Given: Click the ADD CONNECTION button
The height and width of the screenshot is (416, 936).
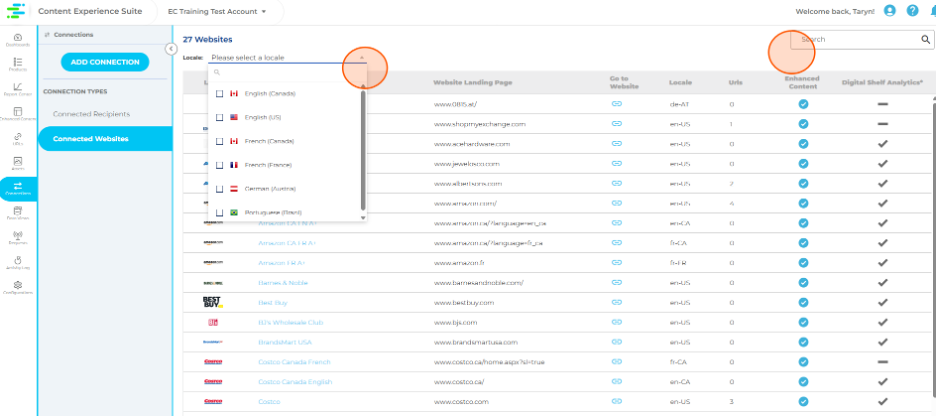Looking at the screenshot, I should pos(105,62).
